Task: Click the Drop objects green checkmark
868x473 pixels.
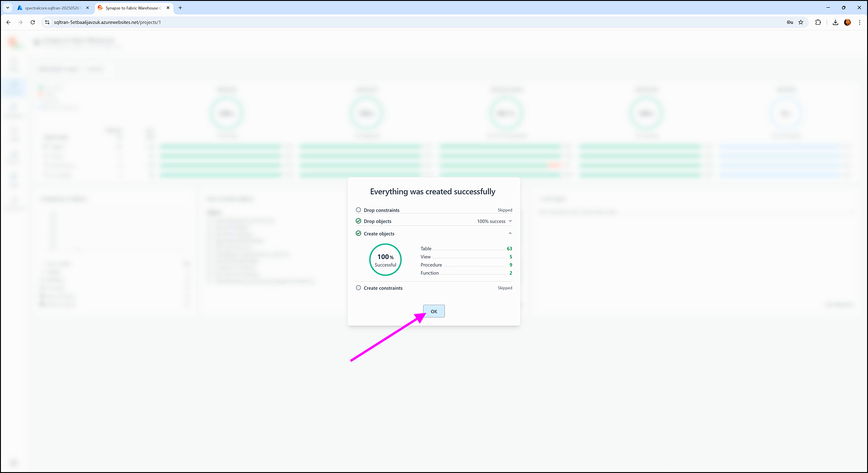Action: 358,221
